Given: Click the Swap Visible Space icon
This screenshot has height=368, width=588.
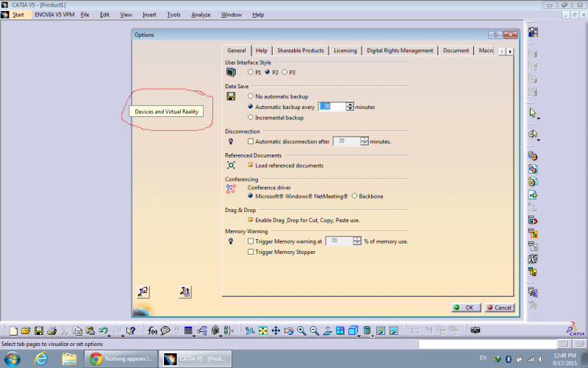Looking at the screenshot, I should [393, 330].
